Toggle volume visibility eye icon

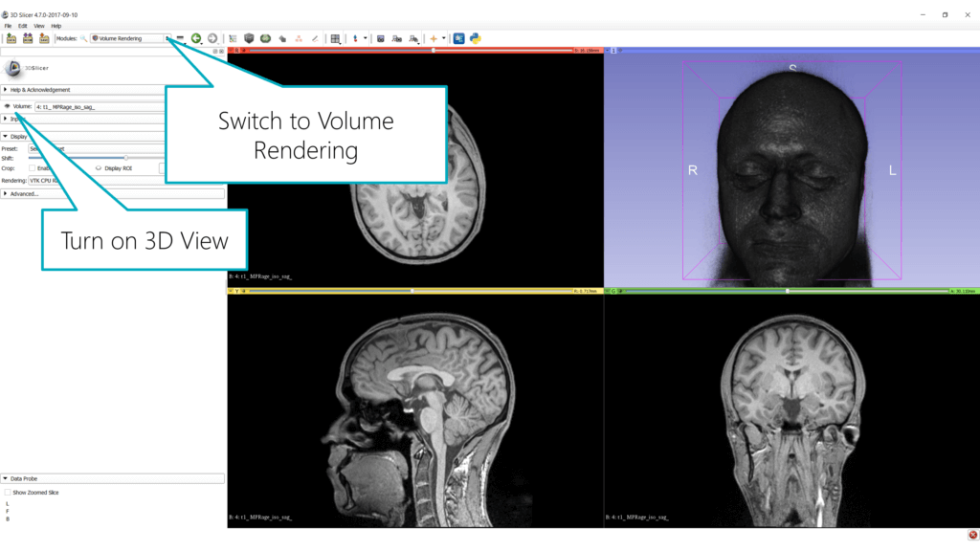(x=8, y=106)
